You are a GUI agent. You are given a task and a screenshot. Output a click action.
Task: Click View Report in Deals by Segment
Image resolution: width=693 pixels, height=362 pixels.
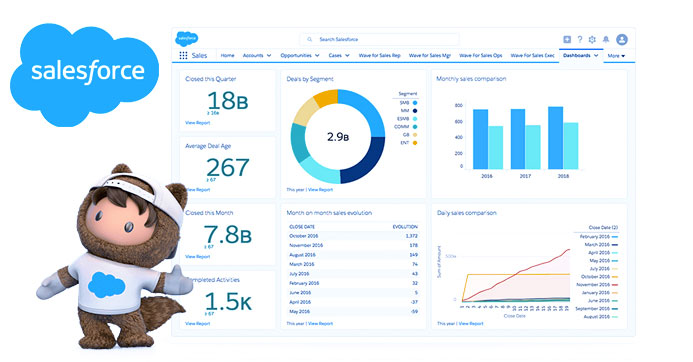[320, 190]
